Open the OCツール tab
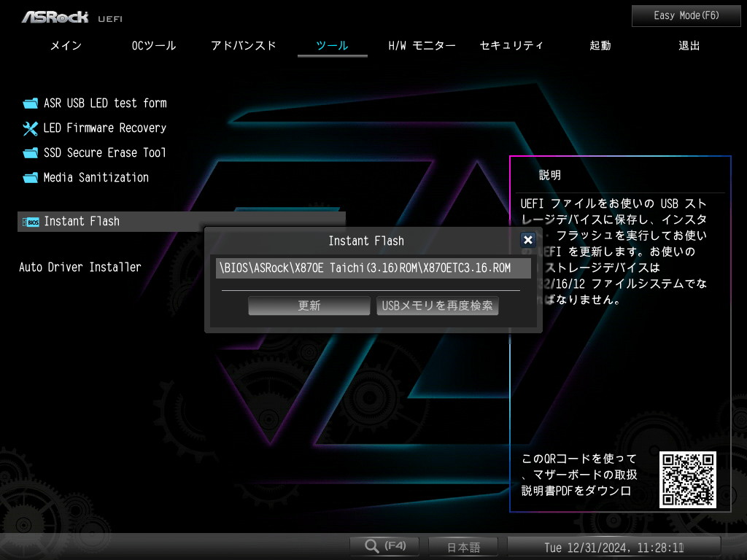Image resolution: width=747 pixels, height=560 pixels. pyautogui.click(x=154, y=46)
